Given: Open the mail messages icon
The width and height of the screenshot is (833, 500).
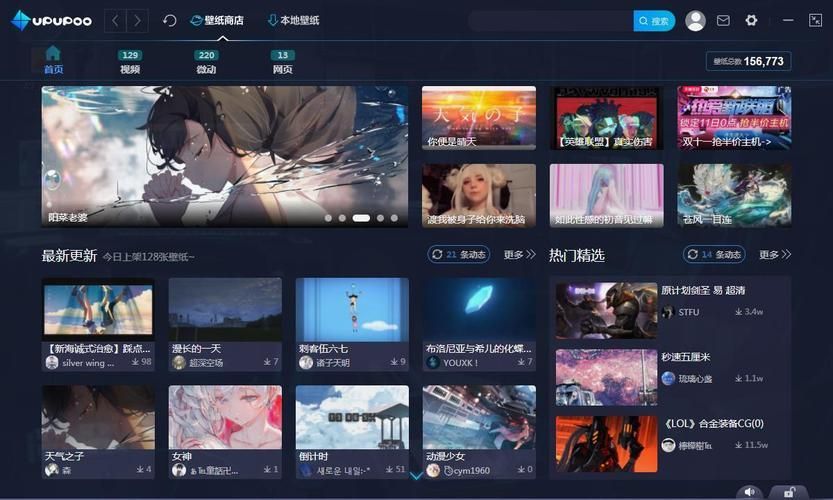Looking at the screenshot, I should [x=723, y=20].
